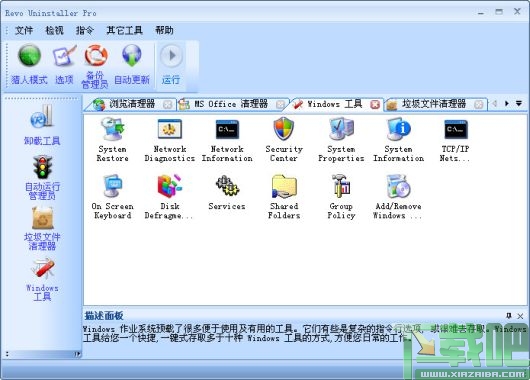Open Group Policy editor tool
530x380 pixels.
[341, 197]
